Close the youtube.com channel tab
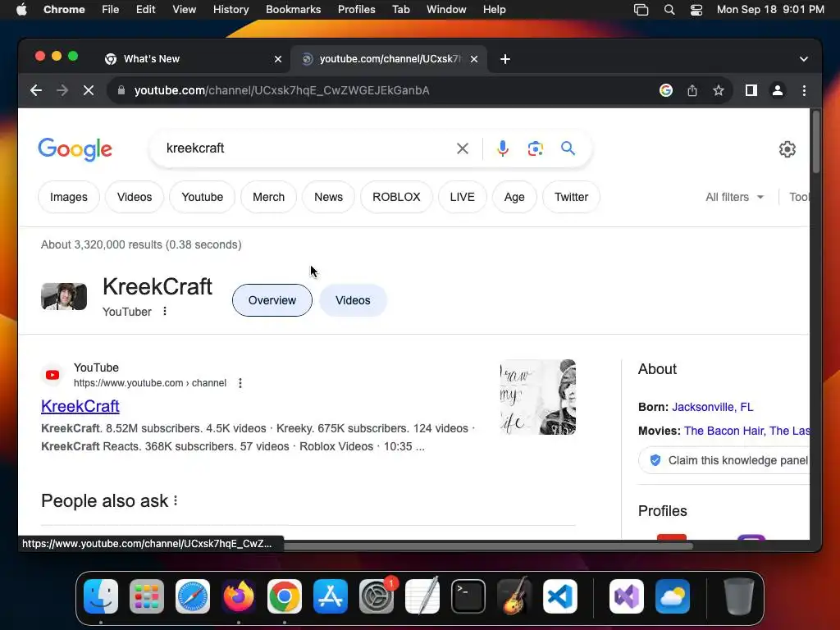 [474, 59]
